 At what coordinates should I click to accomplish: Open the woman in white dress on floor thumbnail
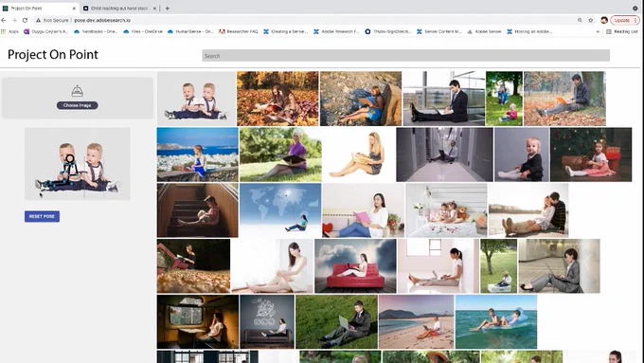point(273,266)
